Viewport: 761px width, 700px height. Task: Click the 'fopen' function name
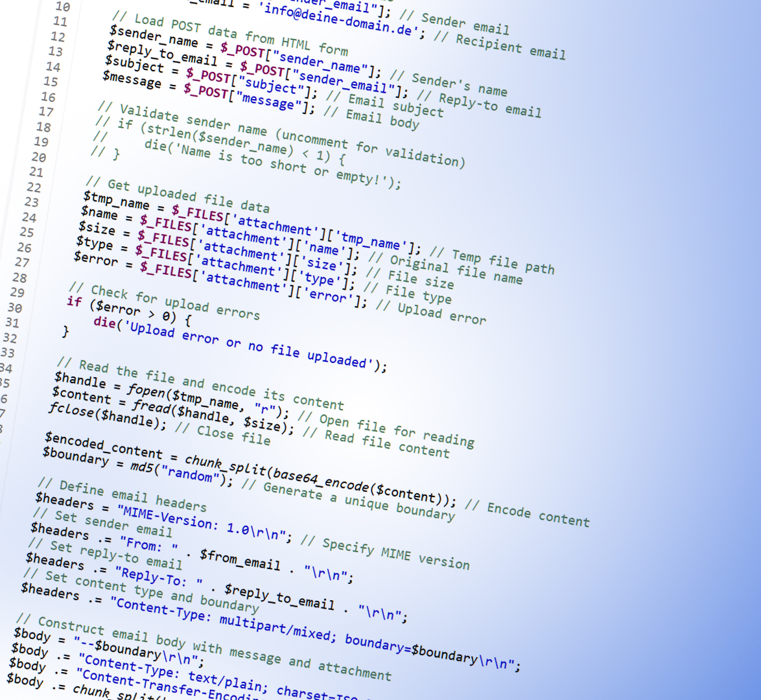tap(147, 390)
